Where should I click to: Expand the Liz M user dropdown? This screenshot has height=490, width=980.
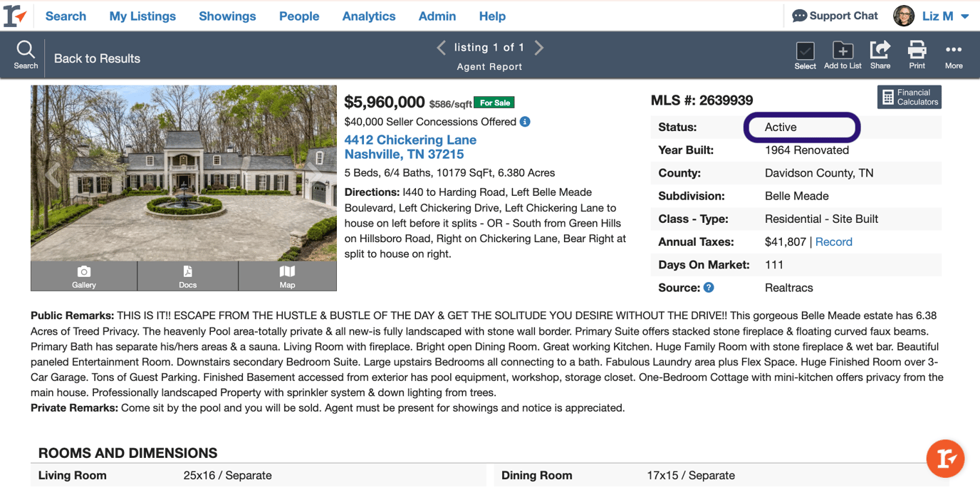(x=965, y=16)
